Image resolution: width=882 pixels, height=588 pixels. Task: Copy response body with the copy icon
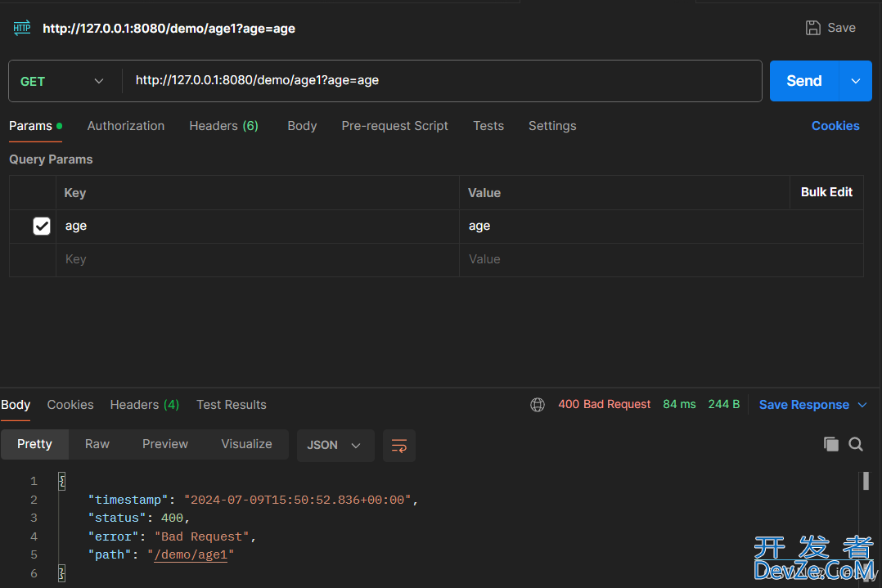point(830,444)
